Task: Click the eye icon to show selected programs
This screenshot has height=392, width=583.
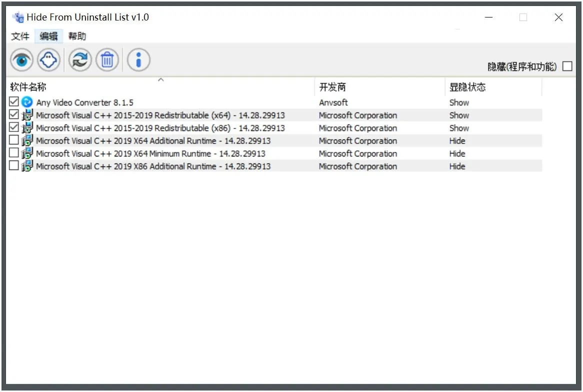Action: tap(21, 60)
